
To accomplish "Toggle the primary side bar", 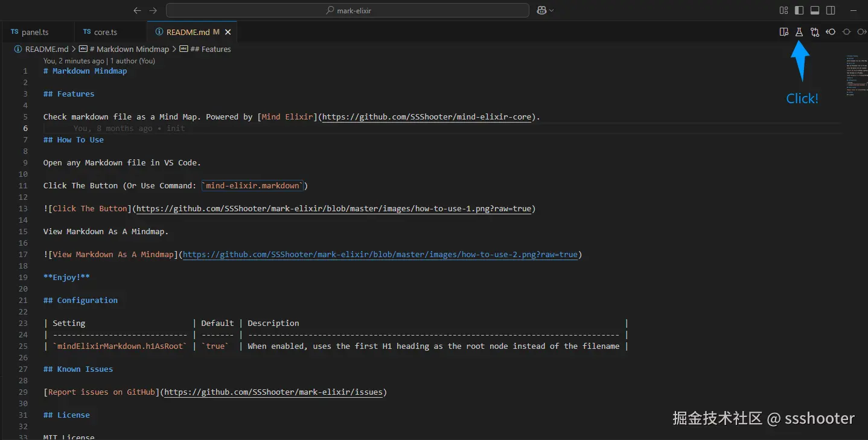I will pos(799,10).
